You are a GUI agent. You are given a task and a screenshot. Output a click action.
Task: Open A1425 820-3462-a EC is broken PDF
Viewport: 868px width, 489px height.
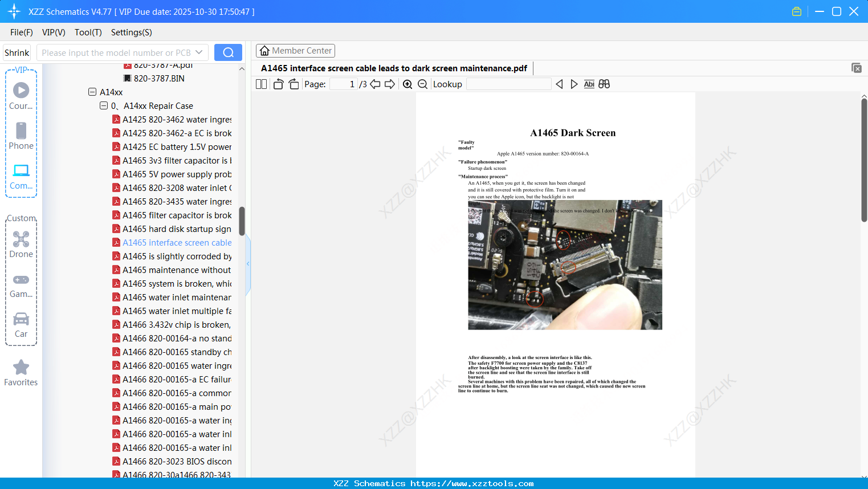tap(172, 133)
